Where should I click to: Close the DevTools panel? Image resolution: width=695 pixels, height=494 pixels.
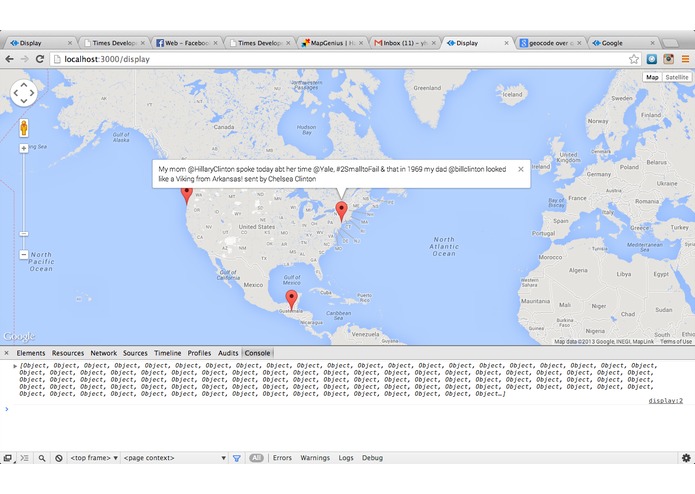[6, 353]
